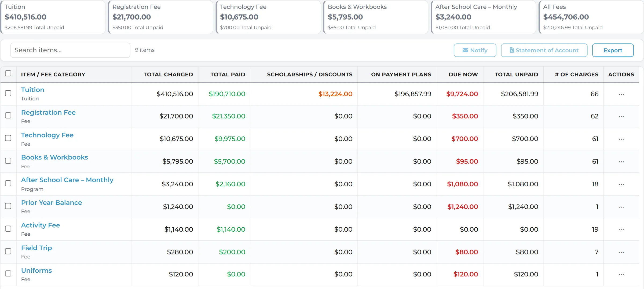
Task: Select the All Fees summary card
Action: point(591,17)
